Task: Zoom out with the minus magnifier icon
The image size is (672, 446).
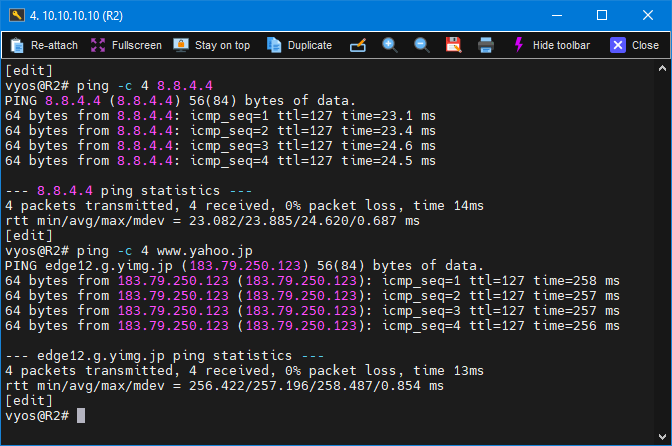Action: [422, 45]
